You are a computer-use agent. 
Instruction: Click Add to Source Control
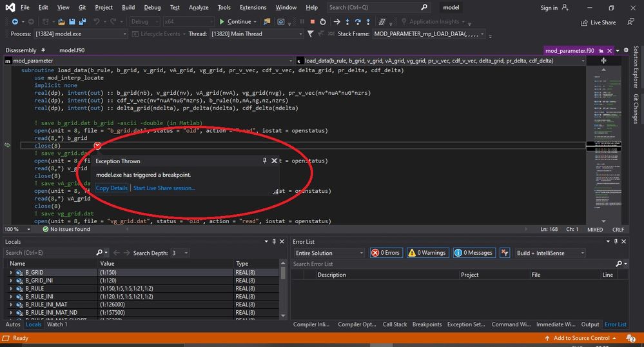[580, 338]
